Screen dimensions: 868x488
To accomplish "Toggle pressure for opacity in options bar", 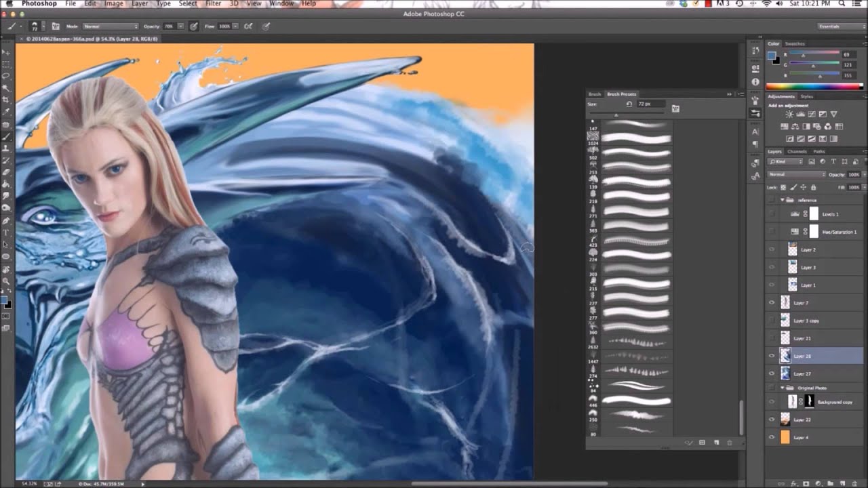I will click(x=193, y=26).
